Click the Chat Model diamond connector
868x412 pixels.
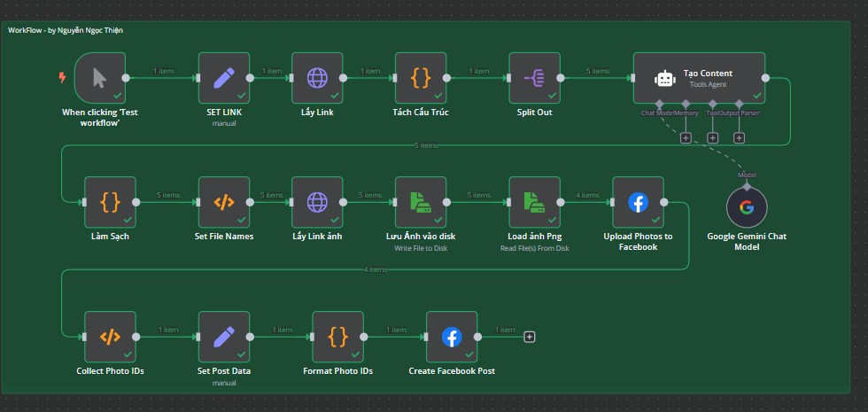pyautogui.click(x=659, y=105)
